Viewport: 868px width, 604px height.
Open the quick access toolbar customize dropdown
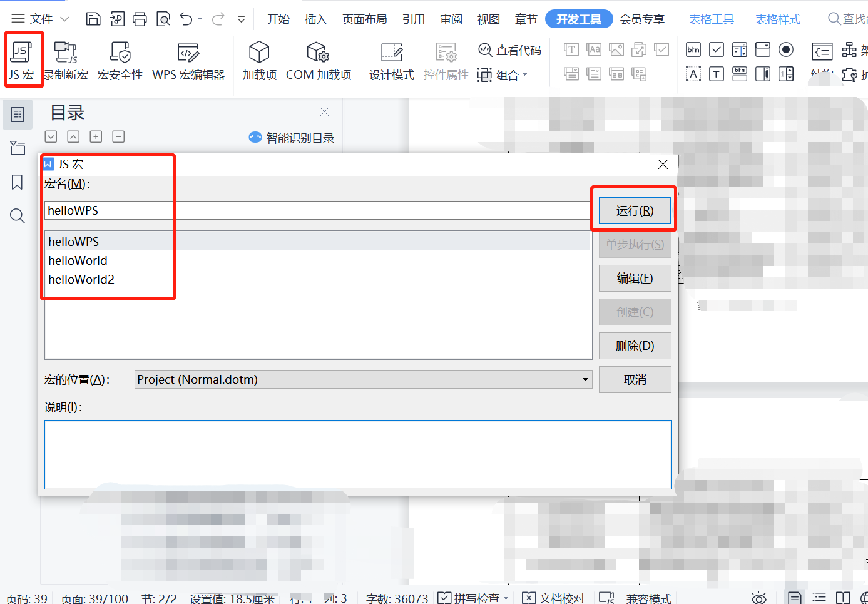pyautogui.click(x=241, y=19)
